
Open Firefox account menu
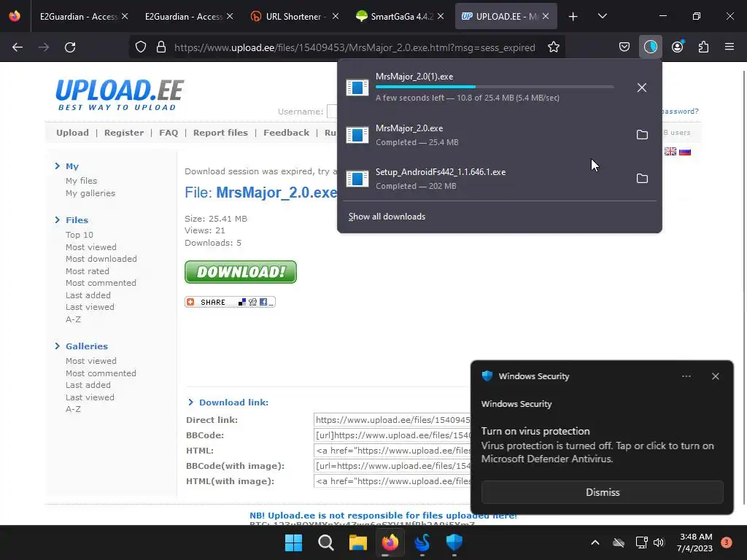tap(677, 47)
